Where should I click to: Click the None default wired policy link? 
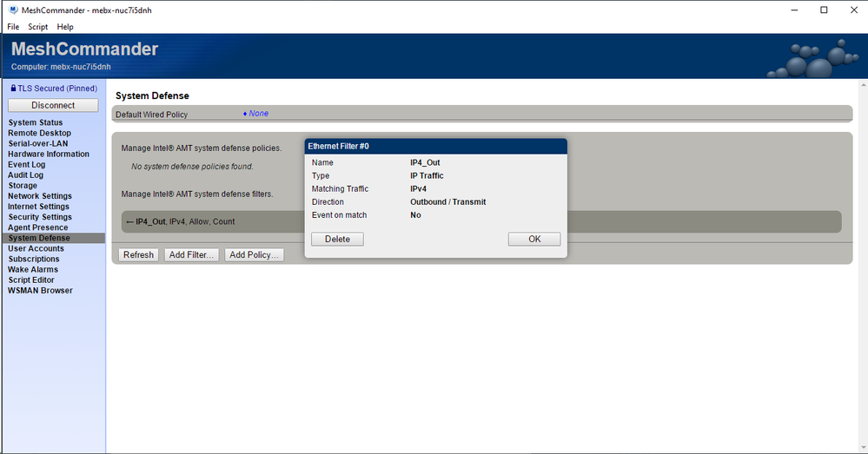click(259, 114)
